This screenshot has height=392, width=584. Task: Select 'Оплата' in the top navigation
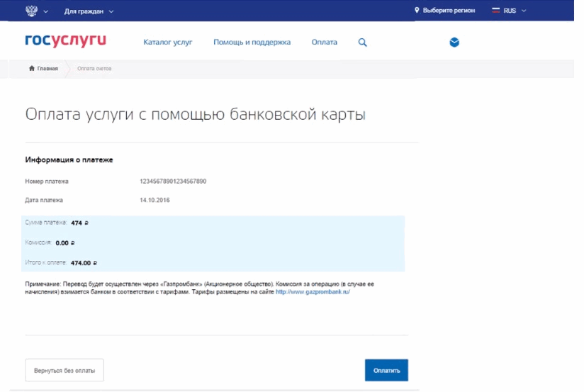click(324, 43)
